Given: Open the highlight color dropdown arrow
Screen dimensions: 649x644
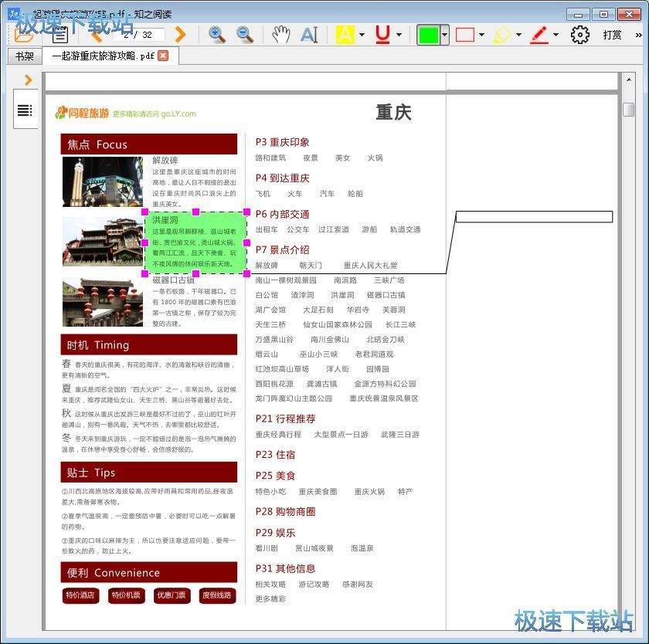Looking at the screenshot, I should coord(362,35).
